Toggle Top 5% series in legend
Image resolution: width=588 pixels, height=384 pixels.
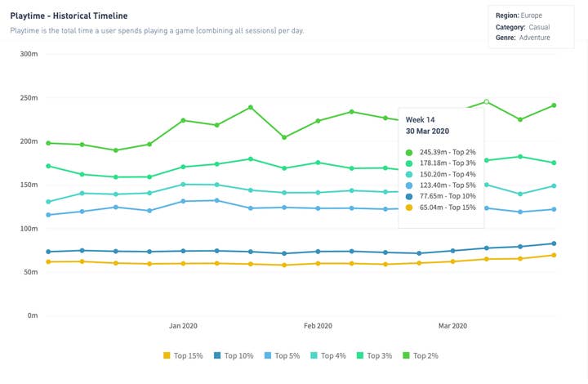(x=282, y=355)
